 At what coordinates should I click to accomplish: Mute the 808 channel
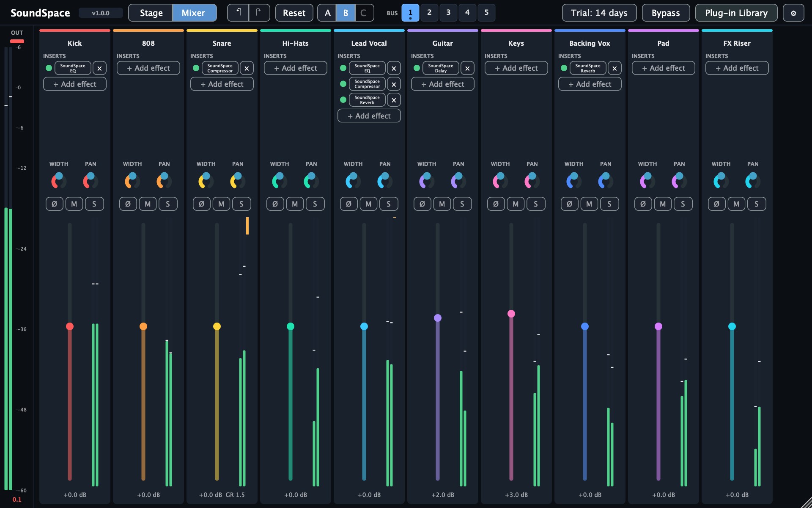148,204
